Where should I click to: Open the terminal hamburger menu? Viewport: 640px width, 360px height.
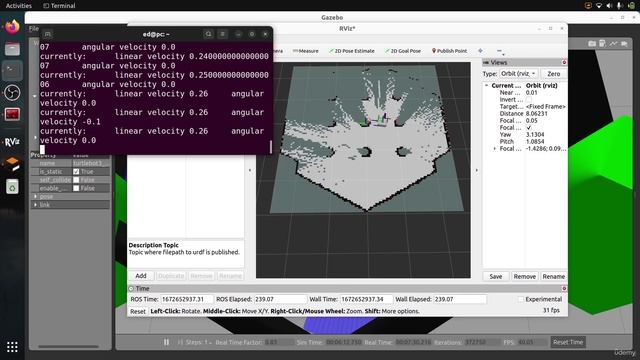pos(222,34)
